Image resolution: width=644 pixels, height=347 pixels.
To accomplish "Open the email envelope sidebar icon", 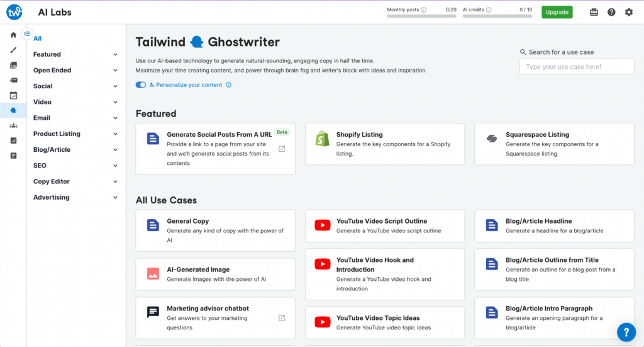I will (14, 80).
